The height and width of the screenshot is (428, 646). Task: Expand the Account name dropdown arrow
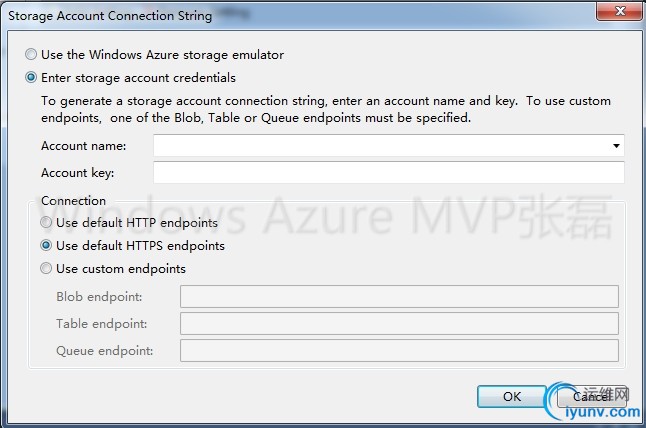click(x=616, y=146)
